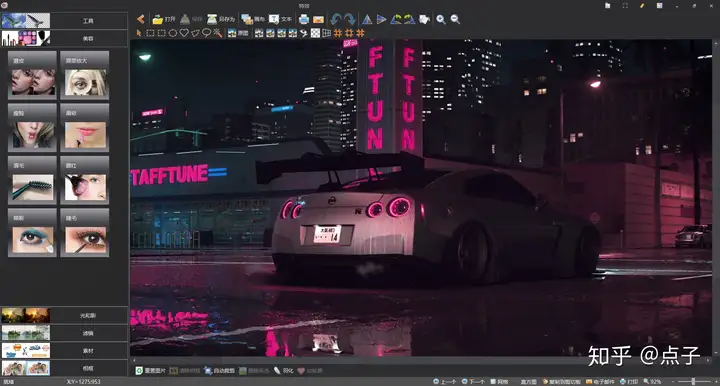Toggle the first orange grid icon
This screenshot has width=720, height=386.
point(338,33)
